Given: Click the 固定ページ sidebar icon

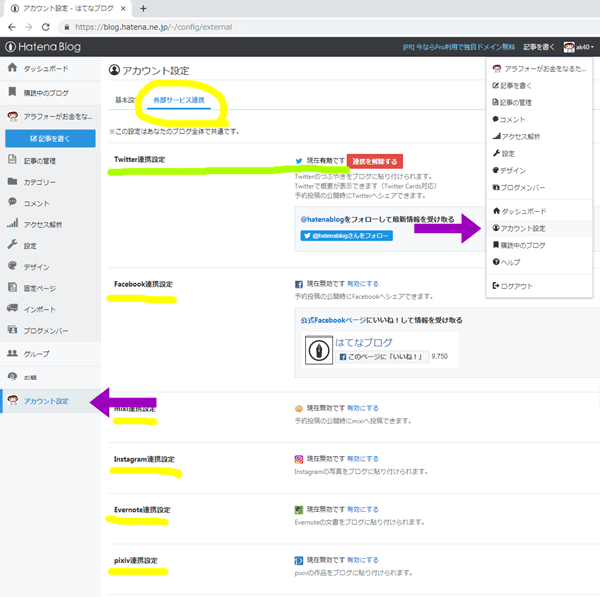Looking at the screenshot, I should (12, 287).
